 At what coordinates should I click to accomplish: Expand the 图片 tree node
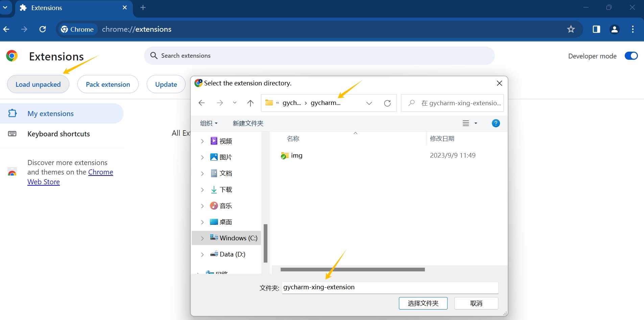[202, 157]
